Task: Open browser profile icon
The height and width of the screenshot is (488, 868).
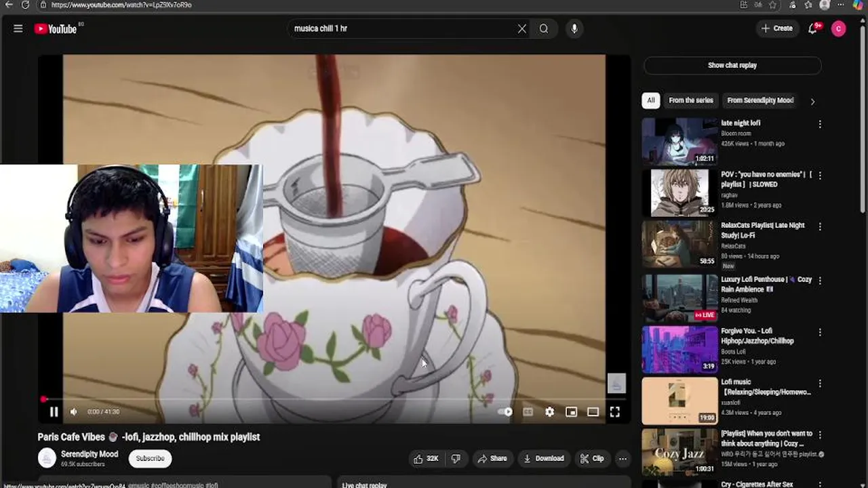Action: 825,5
